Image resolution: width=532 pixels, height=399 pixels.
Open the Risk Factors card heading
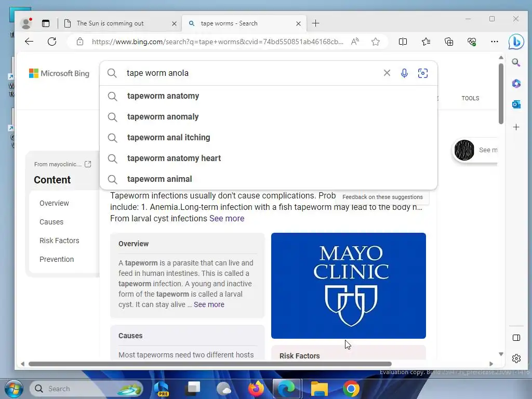pyautogui.click(x=300, y=356)
